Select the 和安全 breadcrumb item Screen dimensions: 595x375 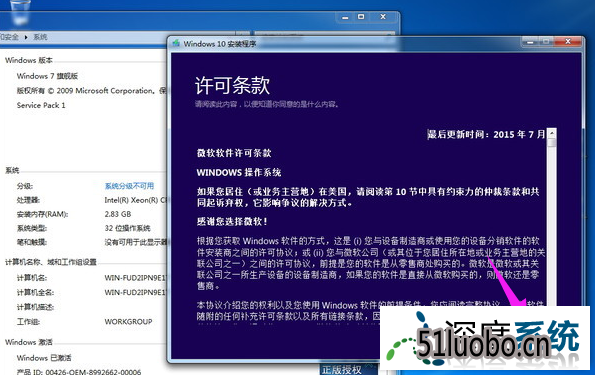point(9,37)
